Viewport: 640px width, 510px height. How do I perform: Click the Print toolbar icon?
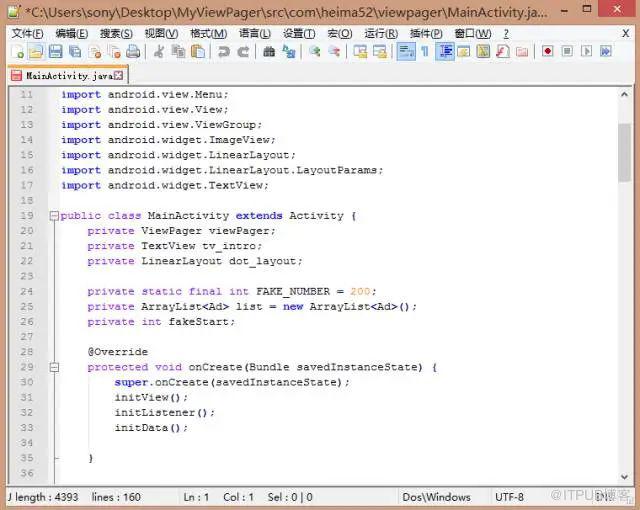click(x=133, y=52)
